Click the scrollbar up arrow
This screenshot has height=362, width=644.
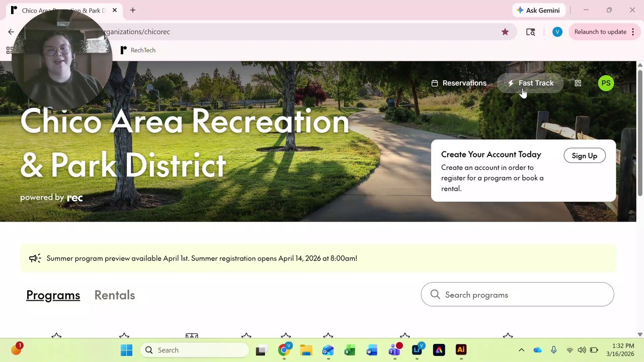point(640,65)
